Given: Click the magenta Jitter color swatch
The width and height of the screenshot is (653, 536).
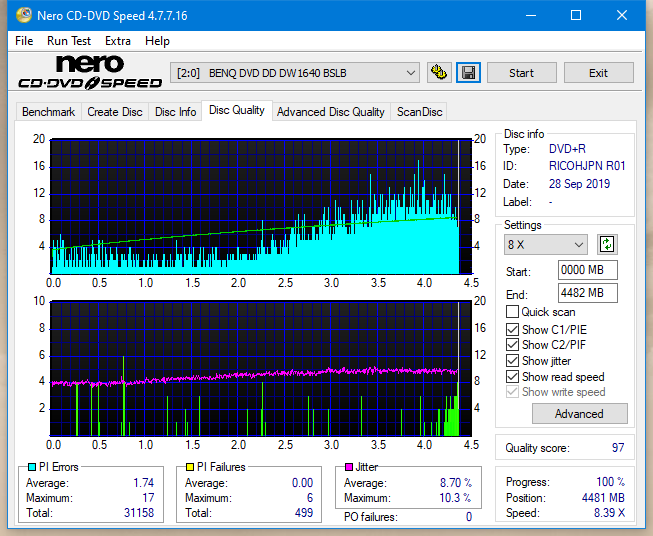Looking at the screenshot, I should 349,467.
